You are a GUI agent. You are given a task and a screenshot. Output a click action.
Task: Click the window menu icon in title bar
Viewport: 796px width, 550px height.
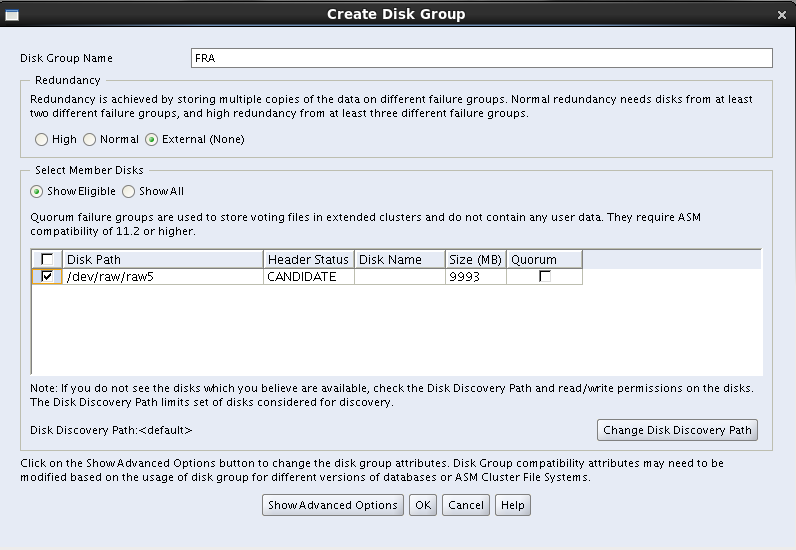click(12, 15)
